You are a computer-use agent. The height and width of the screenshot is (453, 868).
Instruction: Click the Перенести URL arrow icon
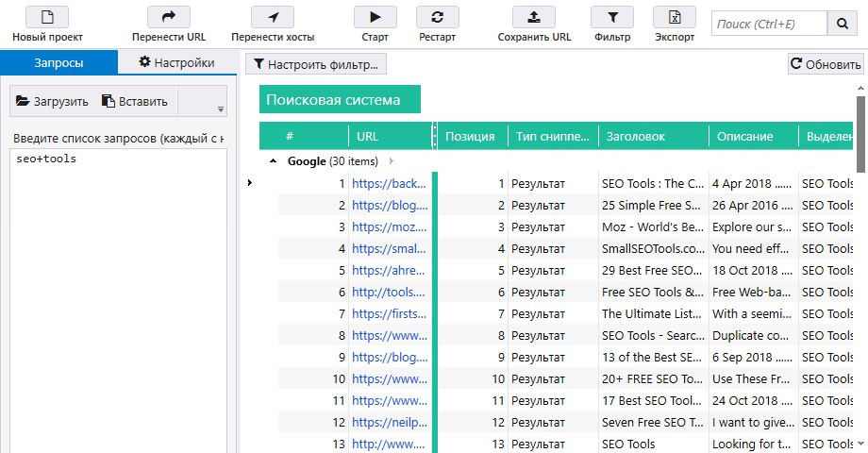pyautogui.click(x=168, y=17)
